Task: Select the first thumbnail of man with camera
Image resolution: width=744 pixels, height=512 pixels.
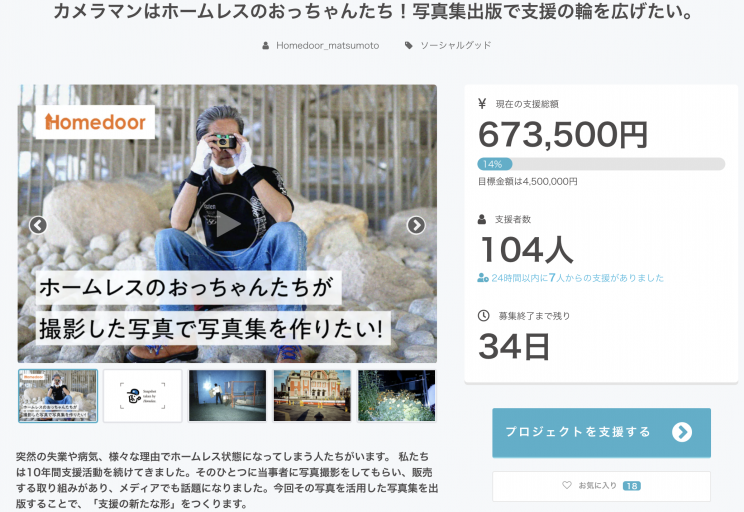Action: click(x=58, y=396)
